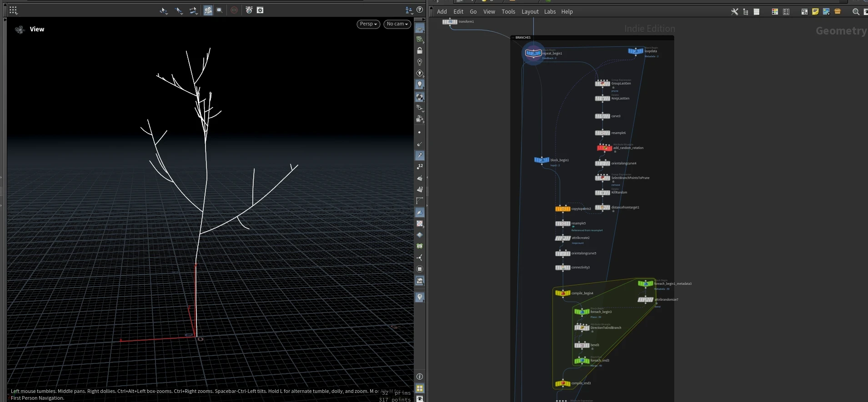Toggle the viewport lock icon

[x=420, y=50]
